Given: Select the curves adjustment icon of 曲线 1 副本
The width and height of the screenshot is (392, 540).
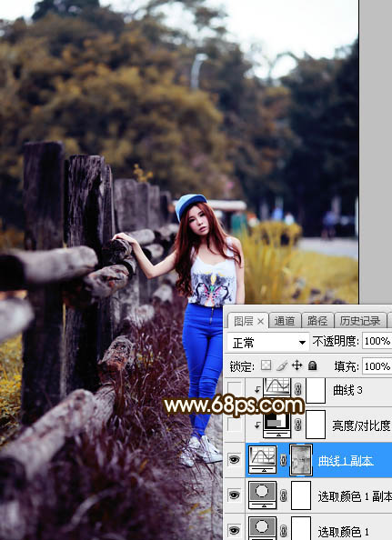Looking at the screenshot, I should 263,460.
